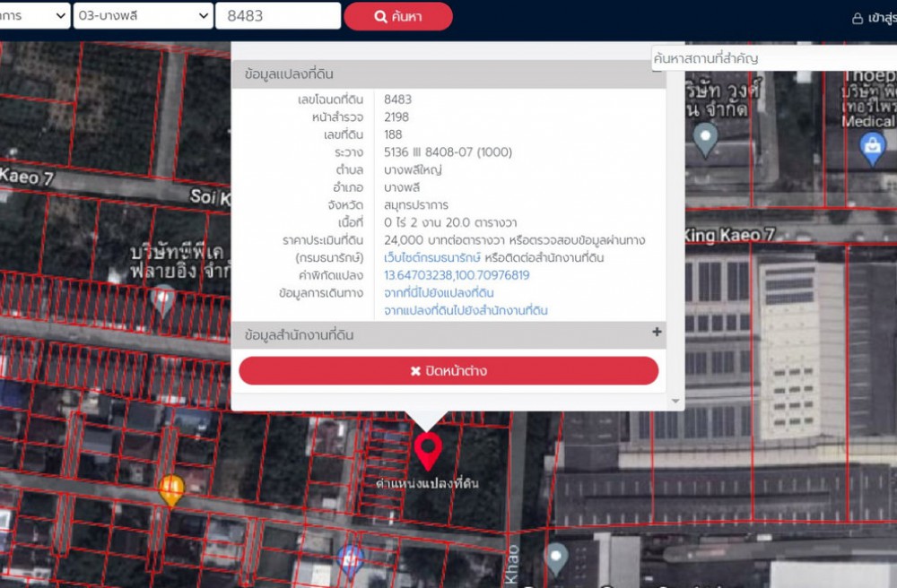Focus the ค้นหาสถานที่สำคัญ place search box
The image size is (897, 588).
click(x=771, y=59)
